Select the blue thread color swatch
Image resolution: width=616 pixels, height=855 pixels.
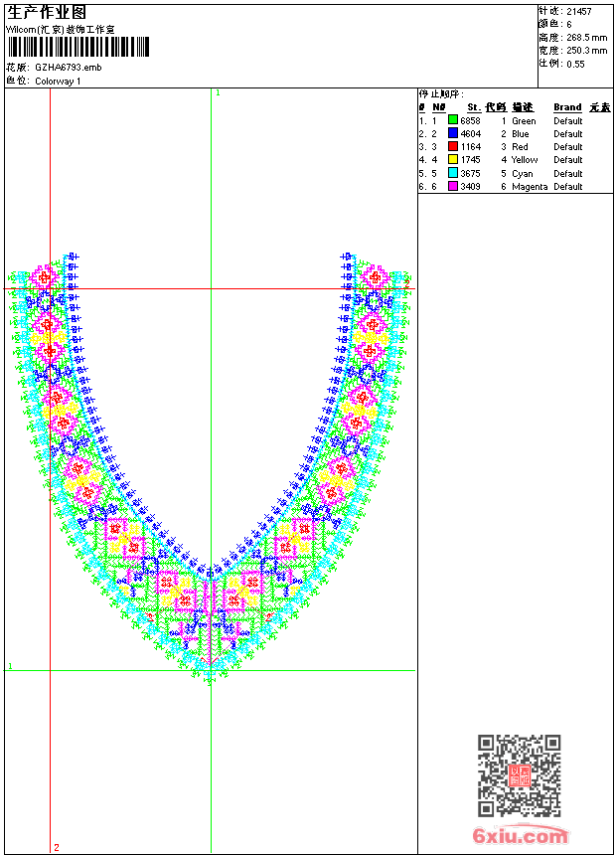[453, 133]
